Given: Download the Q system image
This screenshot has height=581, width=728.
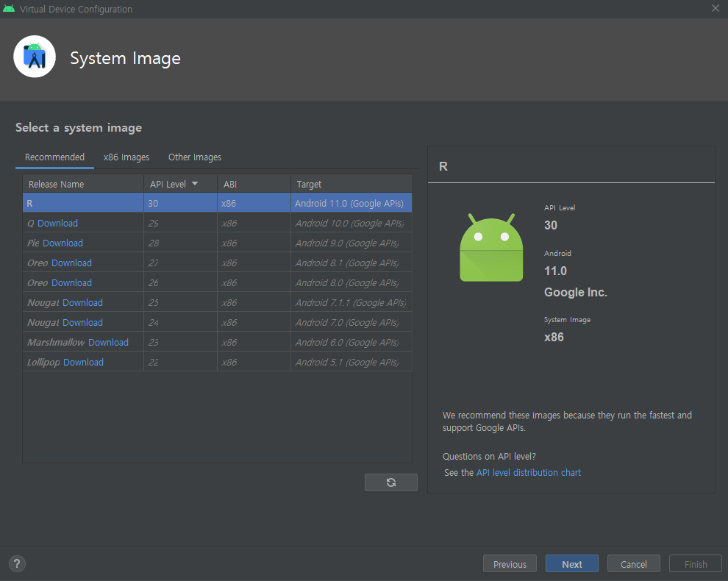Looking at the screenshot, I should (57, 224).
